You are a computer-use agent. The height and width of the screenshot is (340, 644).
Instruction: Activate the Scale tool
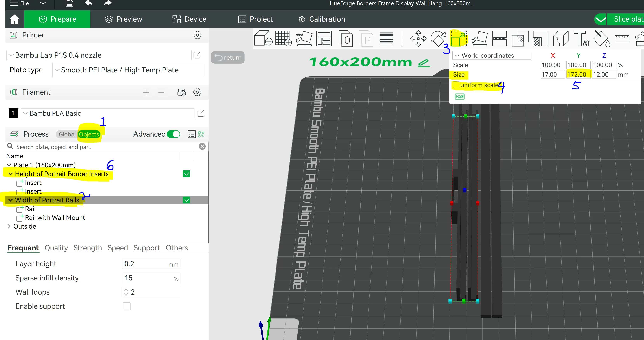pos(458,39)
